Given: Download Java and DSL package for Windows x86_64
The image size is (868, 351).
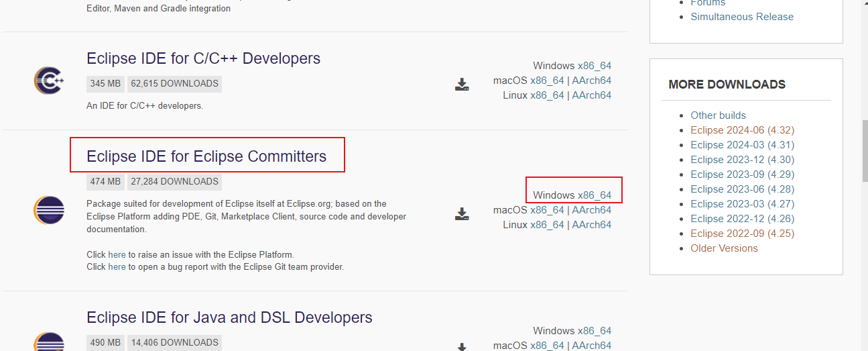Looking at the screenshot, I should [595, 331].
